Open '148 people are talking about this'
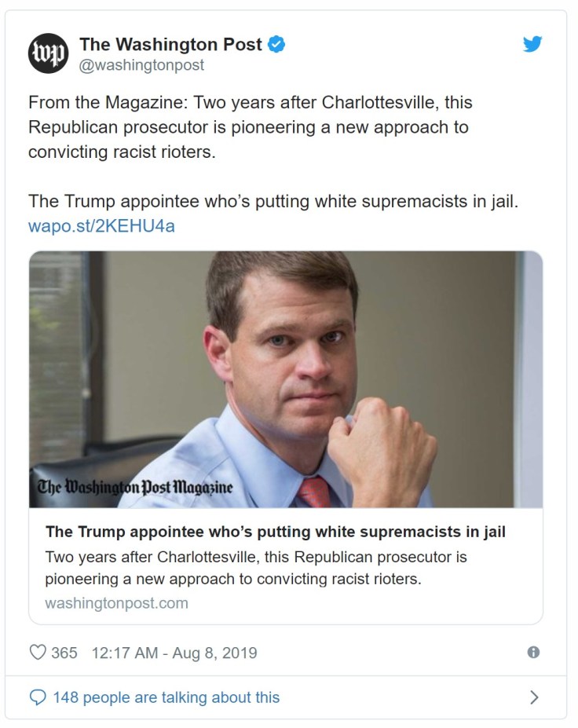The height and width of the screenshot is (728, 578). click(166, 697)
